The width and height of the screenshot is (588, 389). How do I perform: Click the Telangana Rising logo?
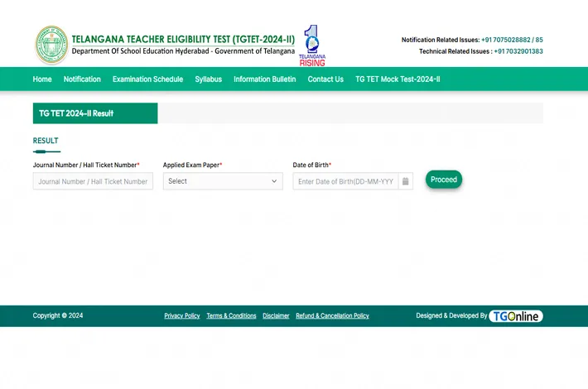point(311,45)
